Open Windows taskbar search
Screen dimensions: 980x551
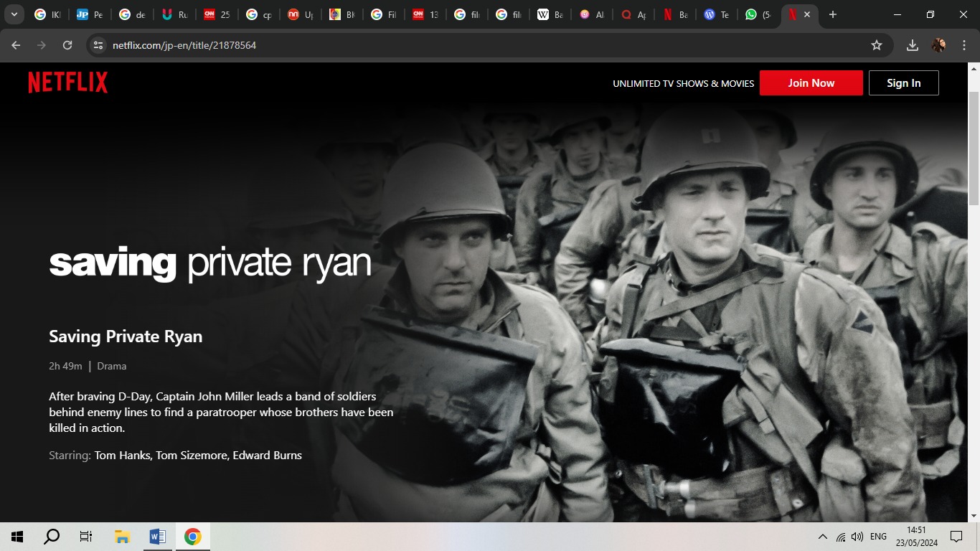tap(52, 537)
